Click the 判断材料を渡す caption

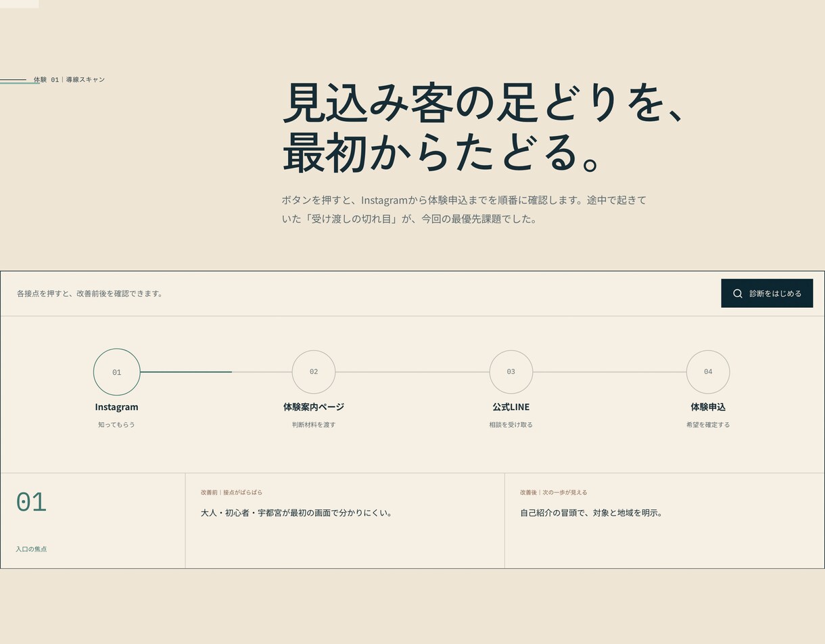(314, 425)
